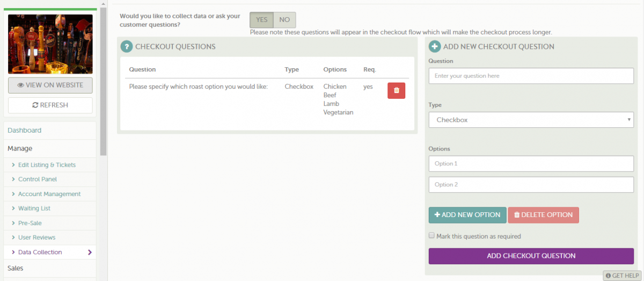Tick Mark this question as required

tap(431, 235)
